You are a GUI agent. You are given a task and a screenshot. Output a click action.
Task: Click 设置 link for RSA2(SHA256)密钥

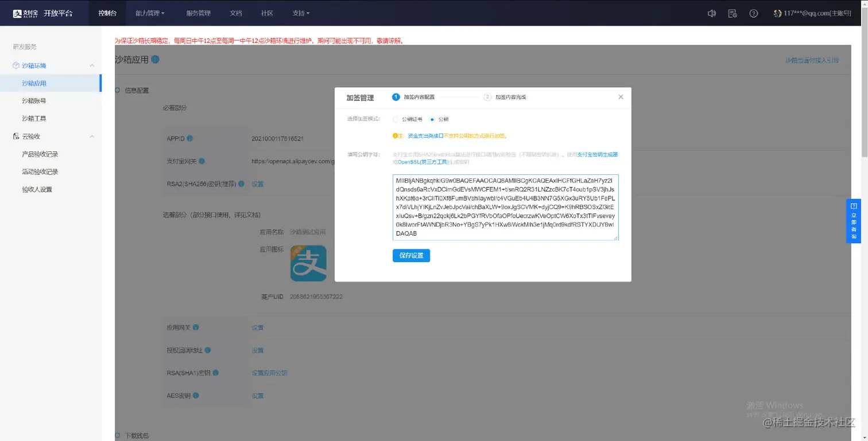tap(258, 184)
